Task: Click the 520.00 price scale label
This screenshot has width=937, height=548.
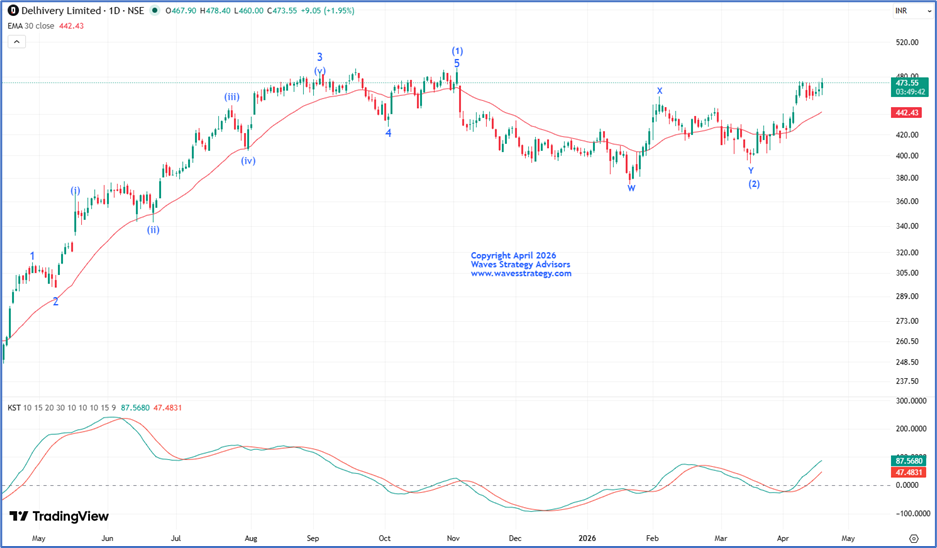Action: click(907, 42)
